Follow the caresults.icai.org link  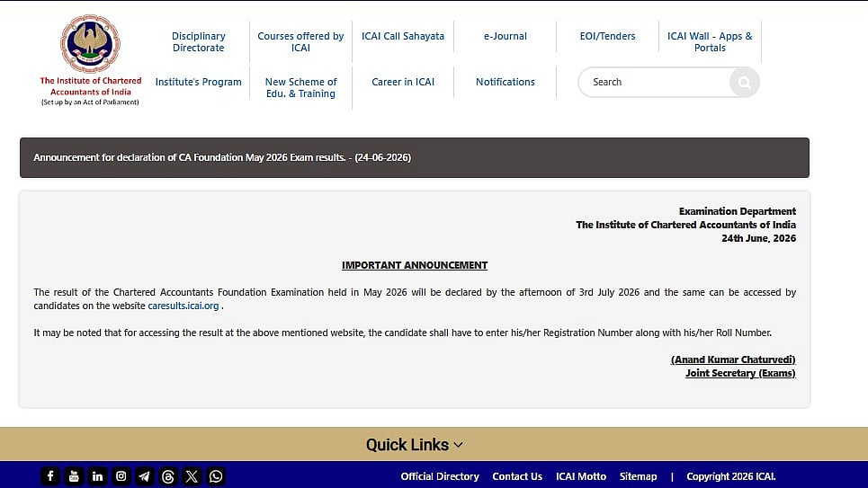pos(183,306)
